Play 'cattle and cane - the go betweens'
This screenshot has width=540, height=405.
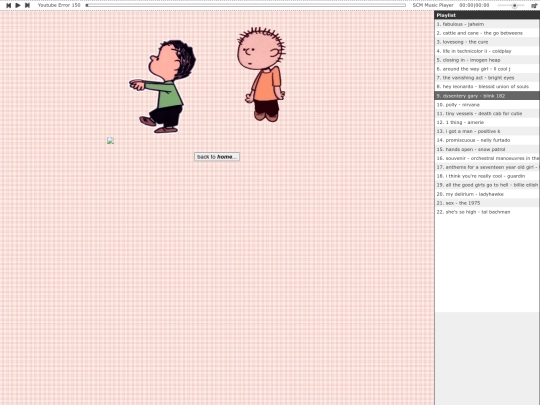487,33
